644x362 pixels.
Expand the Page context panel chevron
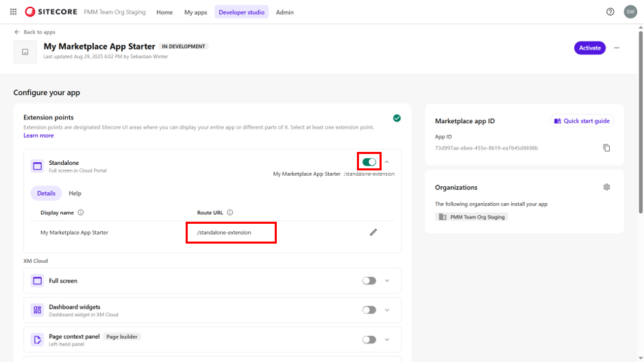click(x=387, y=339)
